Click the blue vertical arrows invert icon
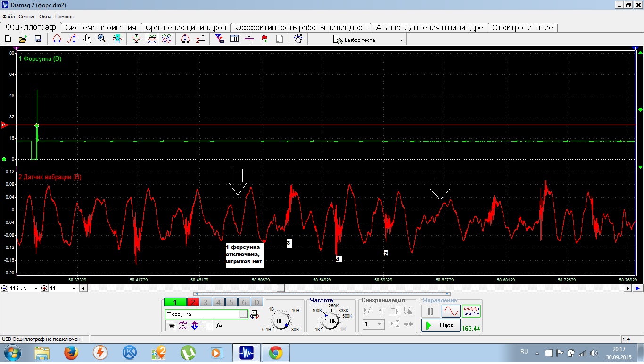644x364 pixels. click(x=194, y=325)
